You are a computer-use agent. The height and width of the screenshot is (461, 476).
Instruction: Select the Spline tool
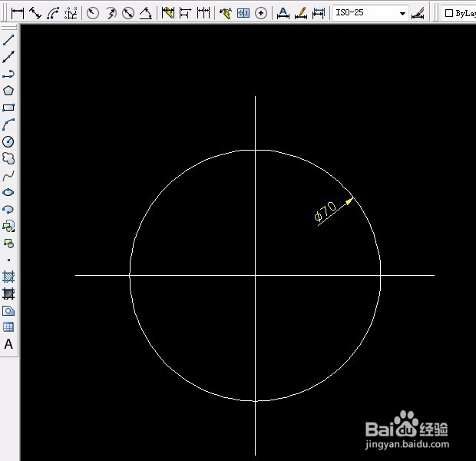tap(8, 175)
